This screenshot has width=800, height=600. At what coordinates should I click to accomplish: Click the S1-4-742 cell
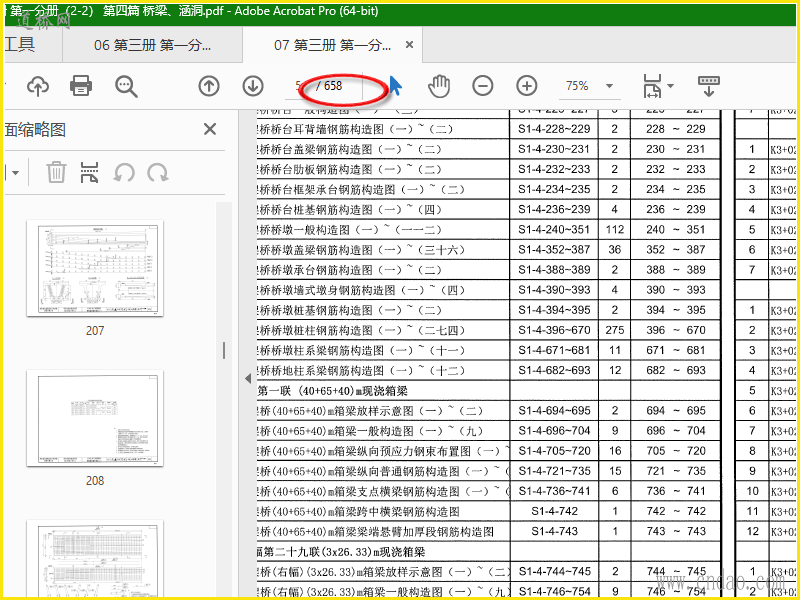click(554, 511)
